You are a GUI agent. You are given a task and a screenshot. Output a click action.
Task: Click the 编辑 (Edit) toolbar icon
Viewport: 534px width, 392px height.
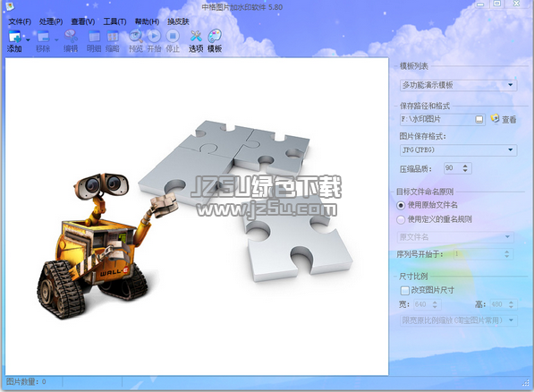click(71, 37)
